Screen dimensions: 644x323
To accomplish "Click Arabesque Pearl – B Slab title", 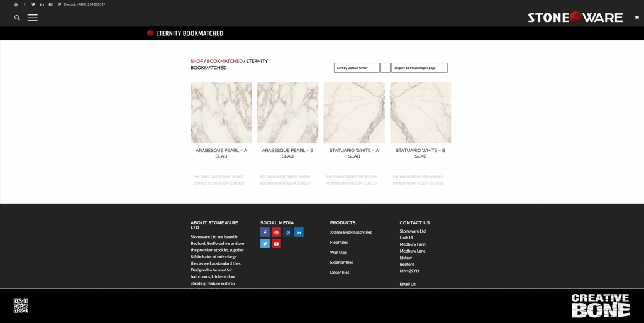I will 287,153.
